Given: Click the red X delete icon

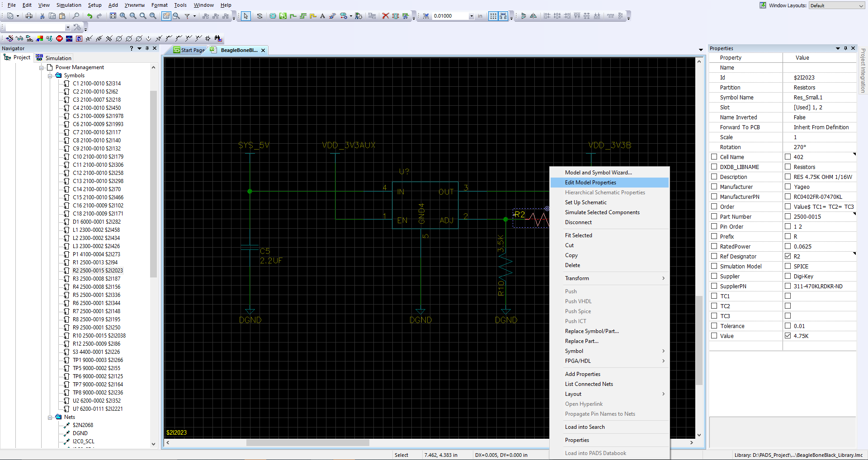Looking at the screenshot, I should pyautogui.click(x=385, y=16).
